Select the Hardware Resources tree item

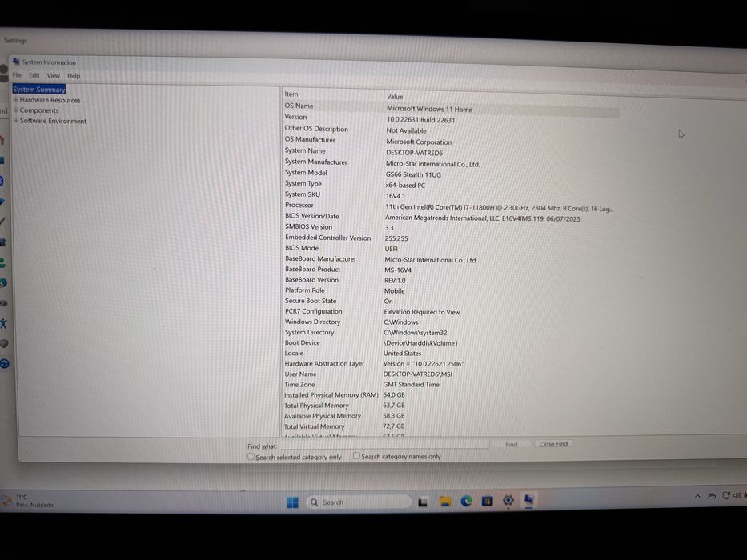[50, 100]
